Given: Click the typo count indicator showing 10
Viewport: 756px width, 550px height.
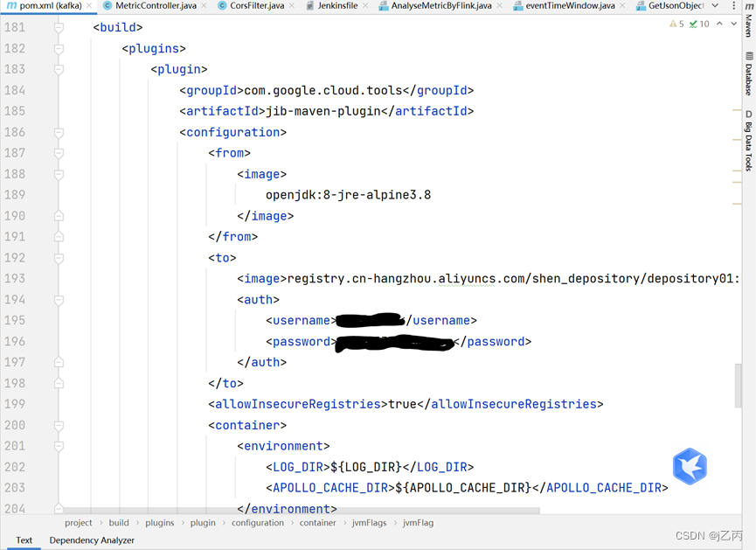Looking at the screenshot, I should pos(699,24).
